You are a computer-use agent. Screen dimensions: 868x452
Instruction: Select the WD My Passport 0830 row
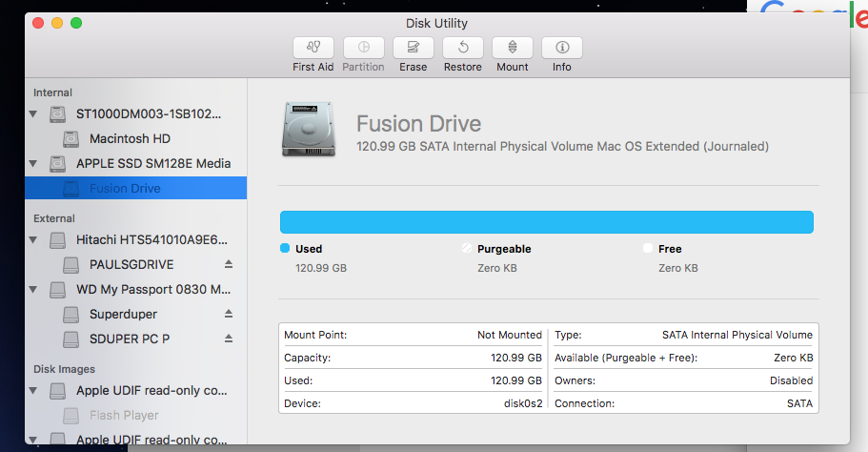135,290
